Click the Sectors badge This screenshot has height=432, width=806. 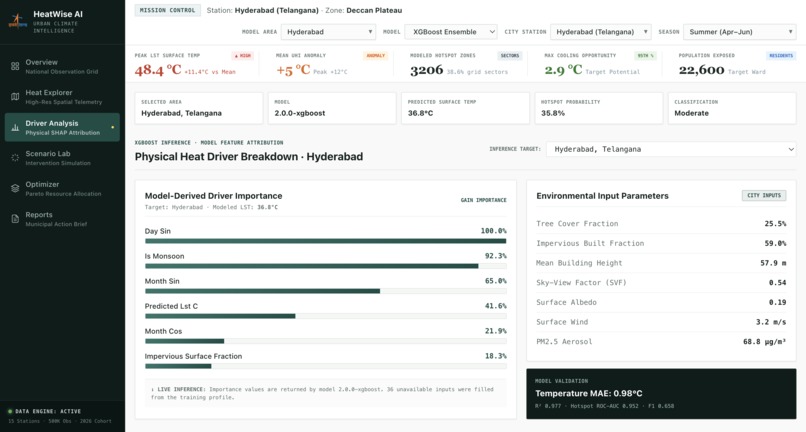tap(509, 56)
